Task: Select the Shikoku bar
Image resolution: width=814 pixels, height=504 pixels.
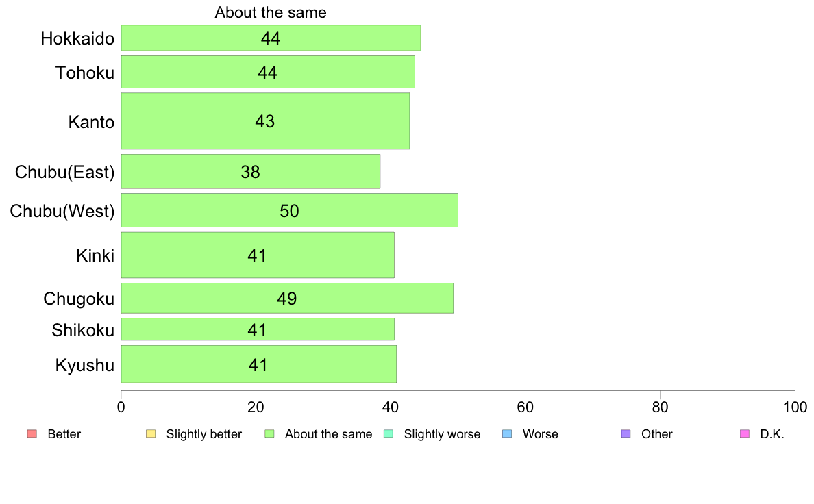Action: 258,329
